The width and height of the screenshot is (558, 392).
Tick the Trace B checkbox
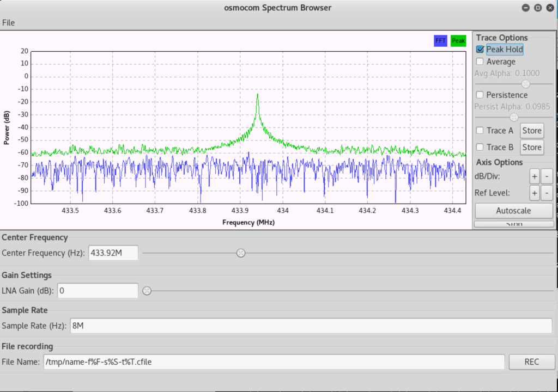[480, 147]
